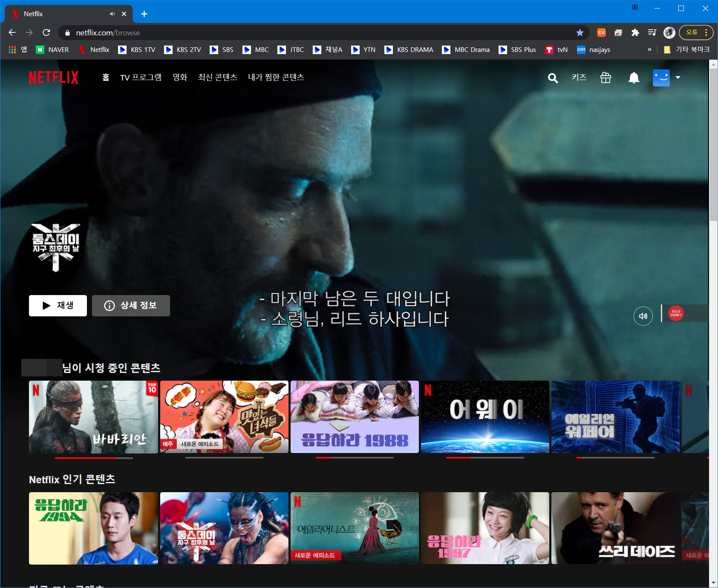Open the 응답하라 1997 thumbnail
Viewport: 718px width, 588px height.
pyautogui.click(x=485, y=528)
